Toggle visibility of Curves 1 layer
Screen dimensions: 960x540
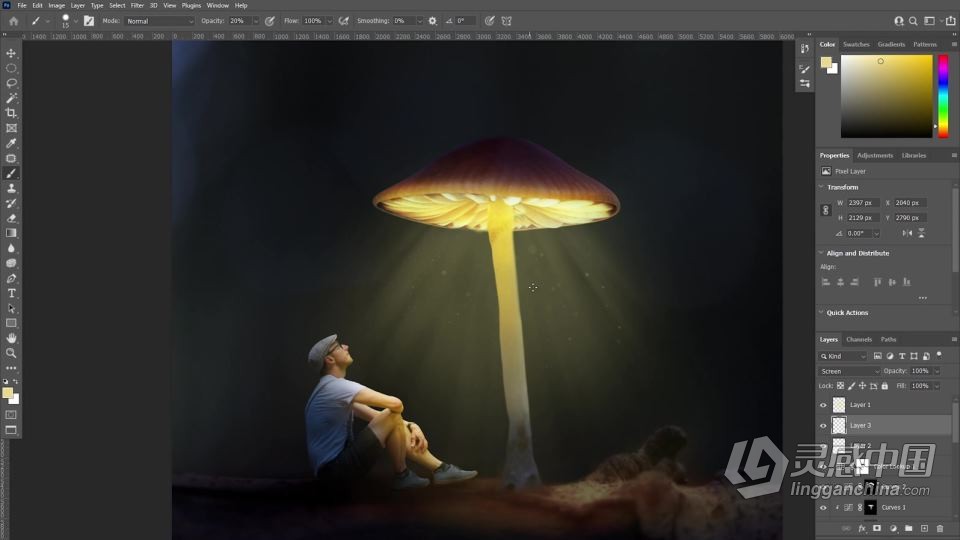click(823, 508)
